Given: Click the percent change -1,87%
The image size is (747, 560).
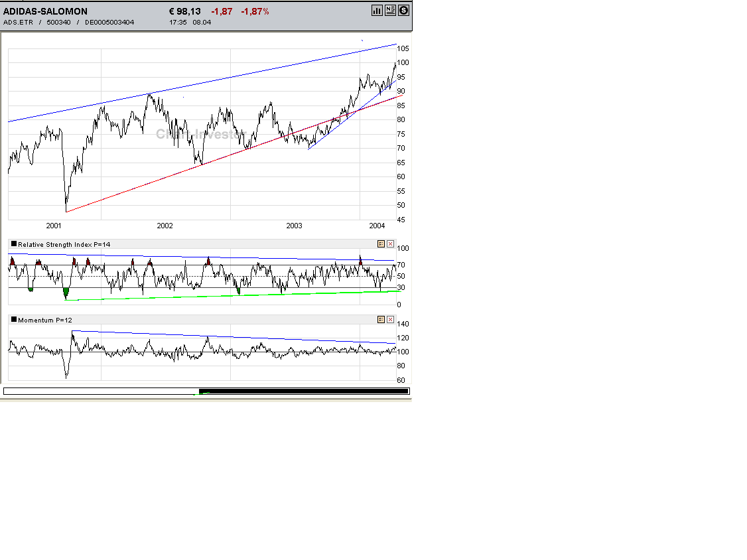Looking at the screenshot, I should pos(255,11).
